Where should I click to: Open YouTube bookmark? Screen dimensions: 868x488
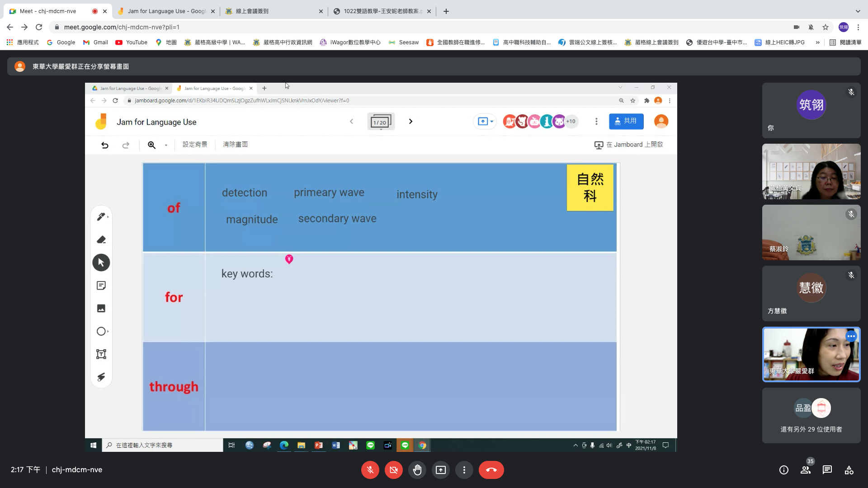coord(132,42)
